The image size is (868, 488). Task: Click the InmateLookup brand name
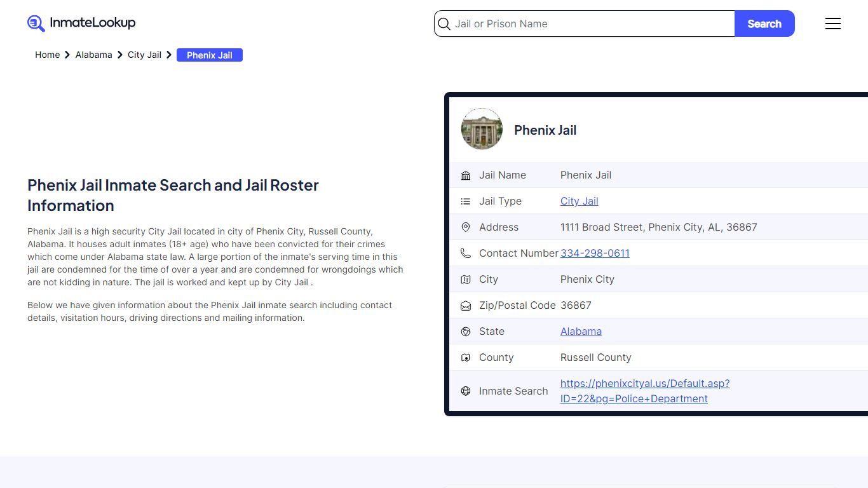point(93,23)
